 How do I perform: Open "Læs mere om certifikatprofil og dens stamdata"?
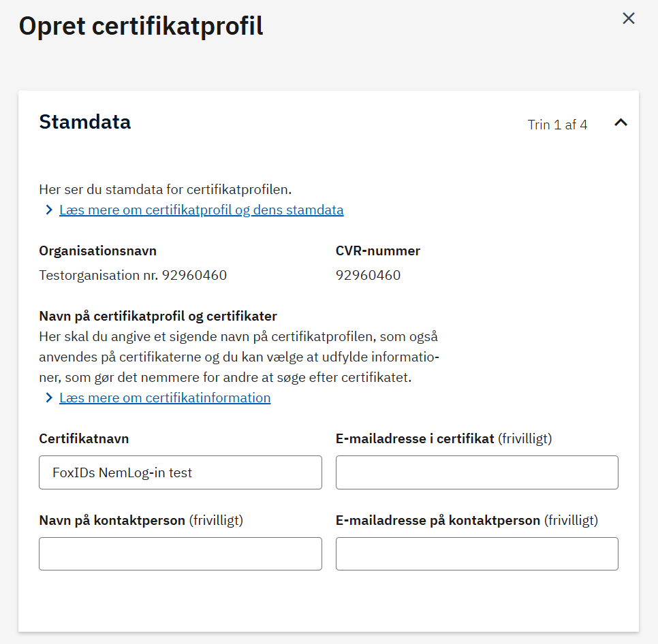tap(201, 210)
